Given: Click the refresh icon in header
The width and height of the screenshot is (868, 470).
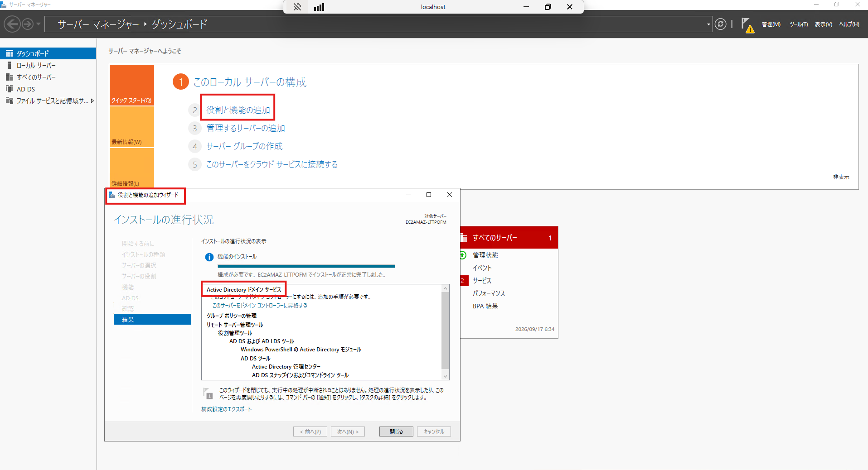Looking at the screenshot, I should tap(720, 24).
